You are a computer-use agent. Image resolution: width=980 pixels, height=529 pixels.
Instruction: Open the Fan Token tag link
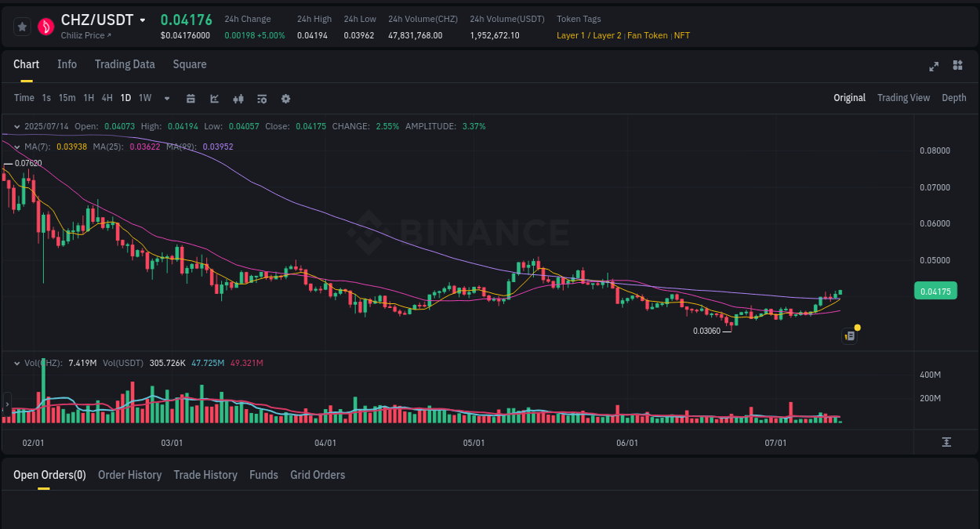[x=647, y=35]
